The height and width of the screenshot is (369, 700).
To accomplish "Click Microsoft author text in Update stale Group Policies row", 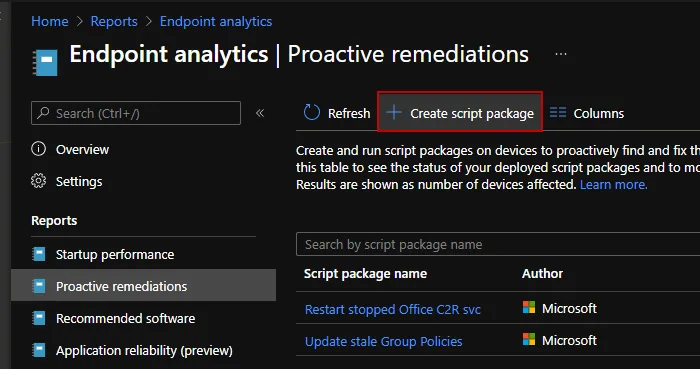I will [x=569, y=341].
